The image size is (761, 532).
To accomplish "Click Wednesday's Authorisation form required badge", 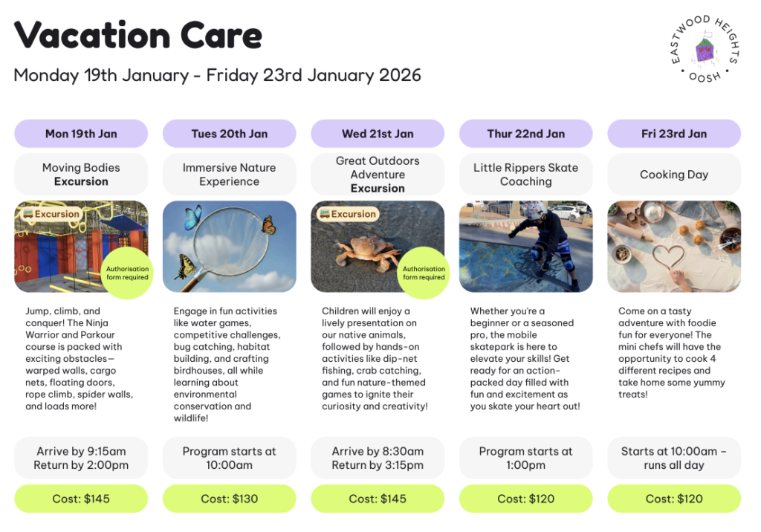I will point(424,273).
